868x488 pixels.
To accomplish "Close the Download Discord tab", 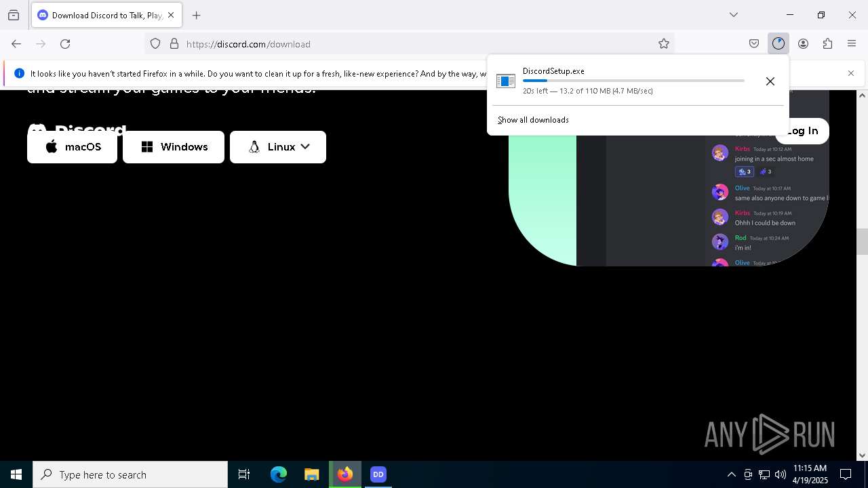I will pos(171,15).
